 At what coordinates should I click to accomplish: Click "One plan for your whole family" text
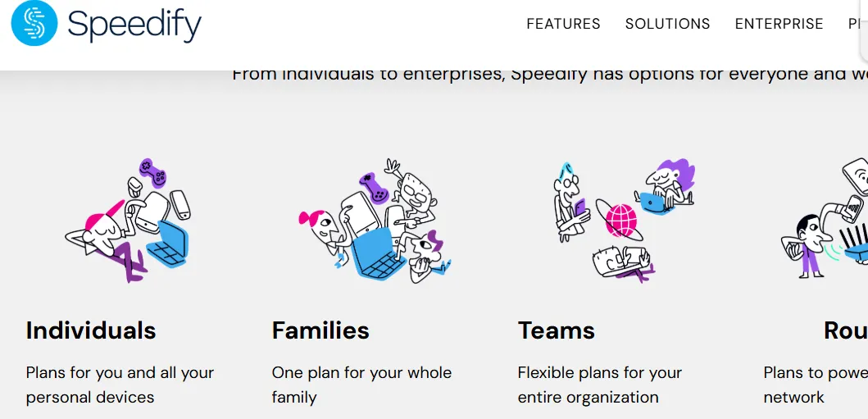pos(361,385)
